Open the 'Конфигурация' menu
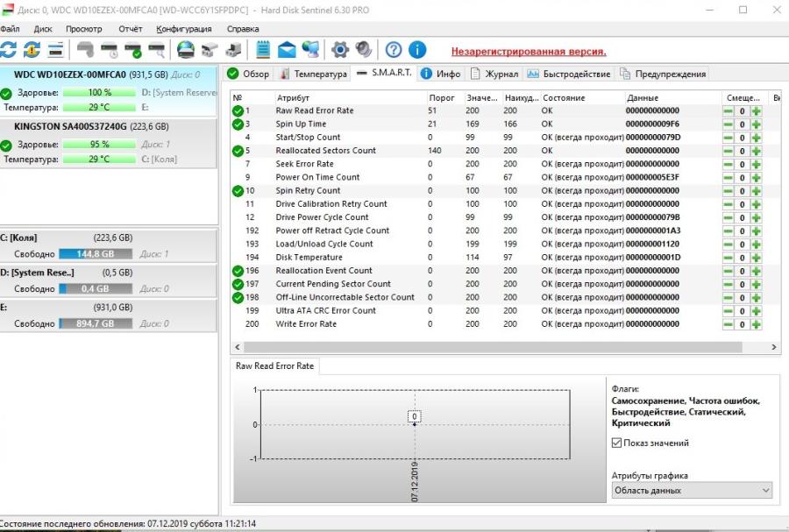This screenshot has width=789, height=532. pos(183,29)
